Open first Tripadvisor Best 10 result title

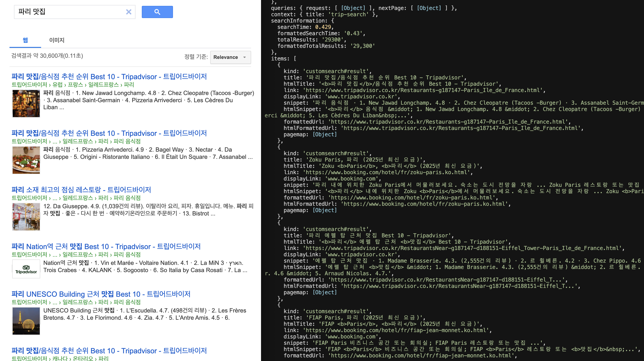(109, 76)
